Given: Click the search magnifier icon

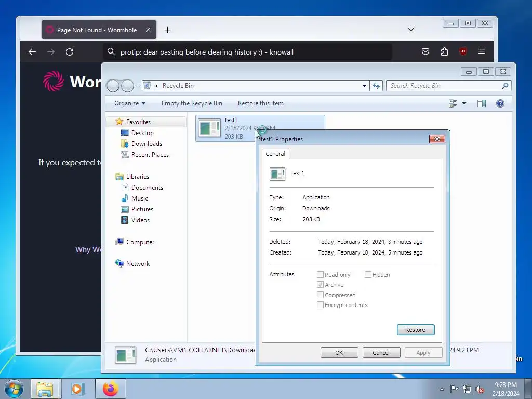Looking at the screenshot, I should click(505, 86).
